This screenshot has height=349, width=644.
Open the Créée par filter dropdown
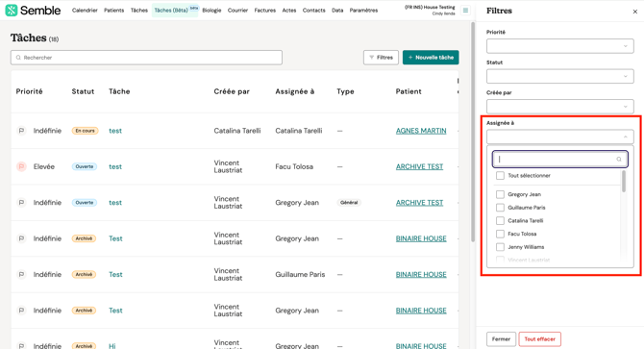click(x=559, y=107)
